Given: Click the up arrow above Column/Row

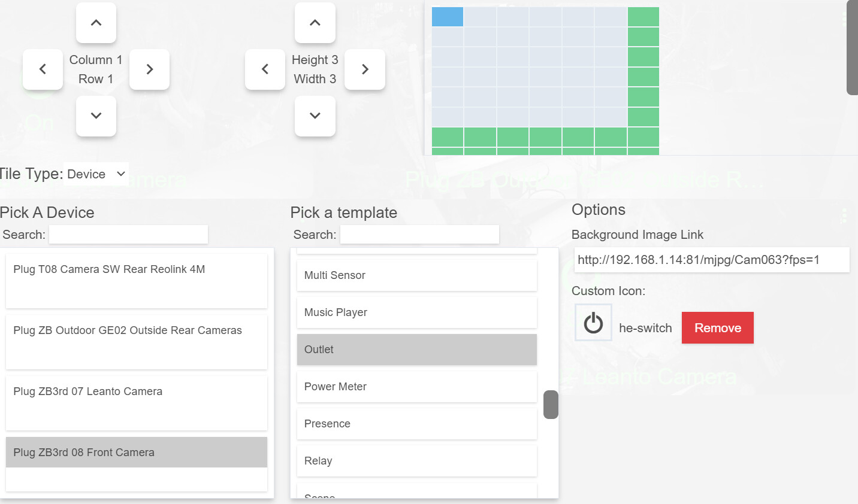Looking at the screenshot, I should click(x=96, y=23).
